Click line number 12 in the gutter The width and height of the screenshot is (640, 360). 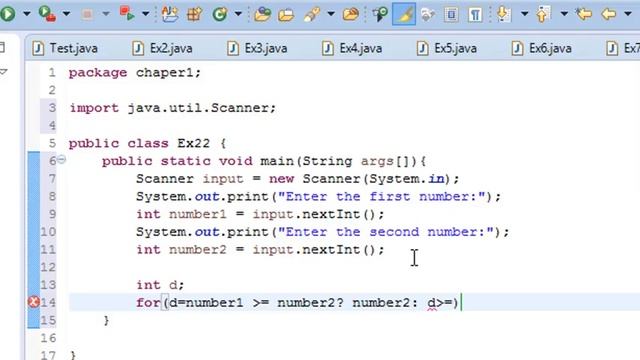(x=48, y=267)
